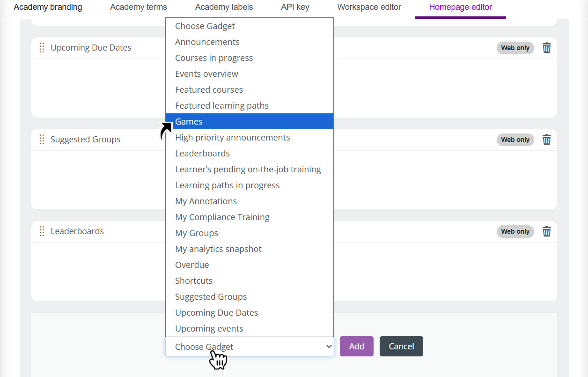
Task: Delete the Leaderboards gadget
Action: pyautogui.click(x=547, y=231)
